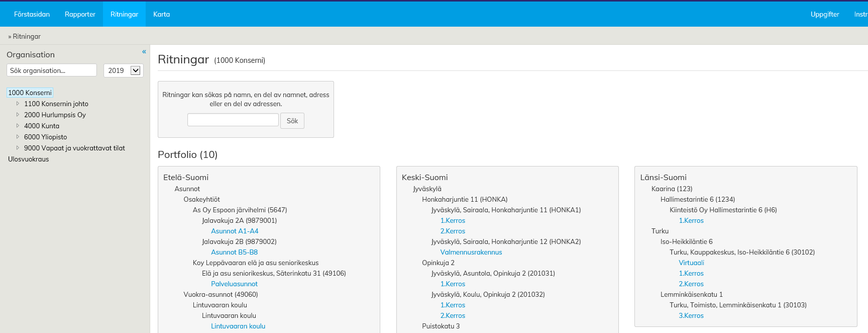Expand the 4000 Kunta tree node
This screenshot has width=868, height=333.
[x=18, y=126]
